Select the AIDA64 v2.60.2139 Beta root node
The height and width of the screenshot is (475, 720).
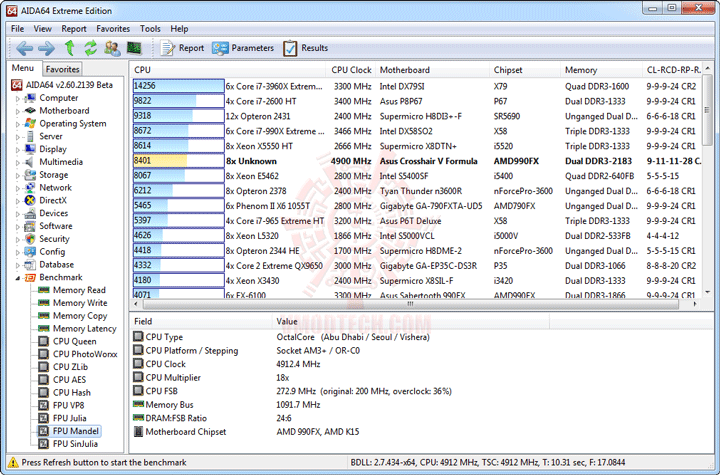(62, 85)
